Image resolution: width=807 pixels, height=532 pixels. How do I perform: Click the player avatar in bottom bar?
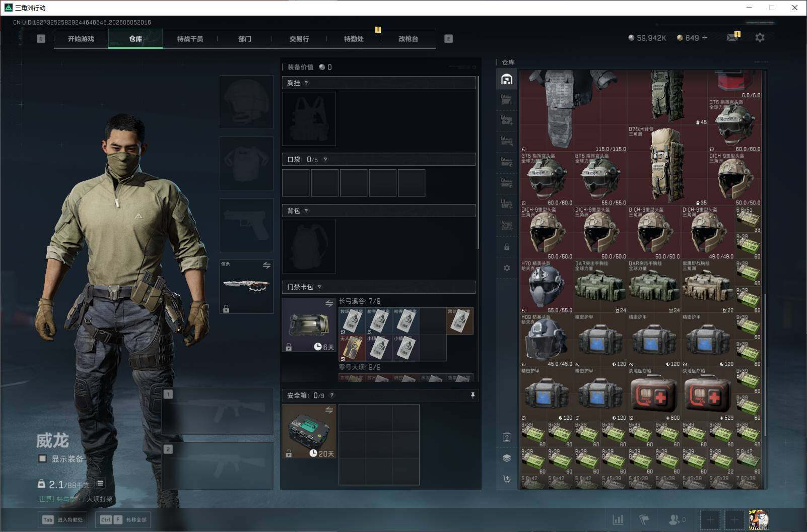coord(759,520)
